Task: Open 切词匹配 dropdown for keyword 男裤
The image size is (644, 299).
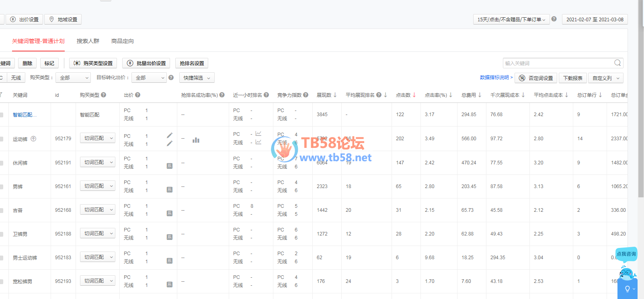Action: (x=98, y=186)
